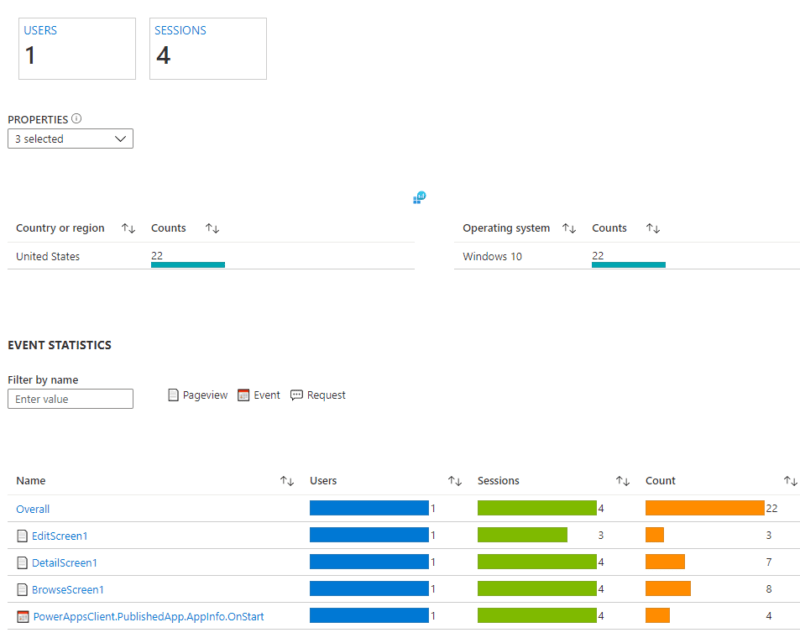Click the Overall blue users bar
This screenshot has width=800, height=638.
(369, 508)
